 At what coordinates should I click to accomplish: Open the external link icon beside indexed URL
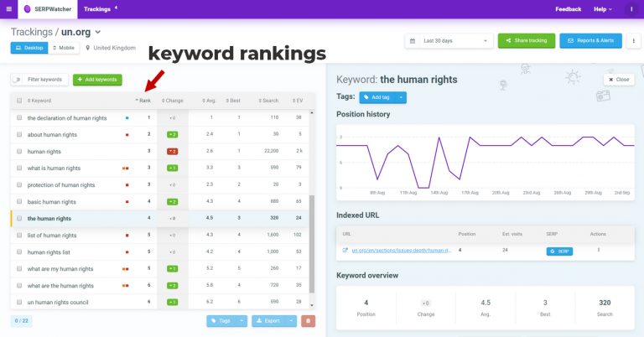pos(344,250)
